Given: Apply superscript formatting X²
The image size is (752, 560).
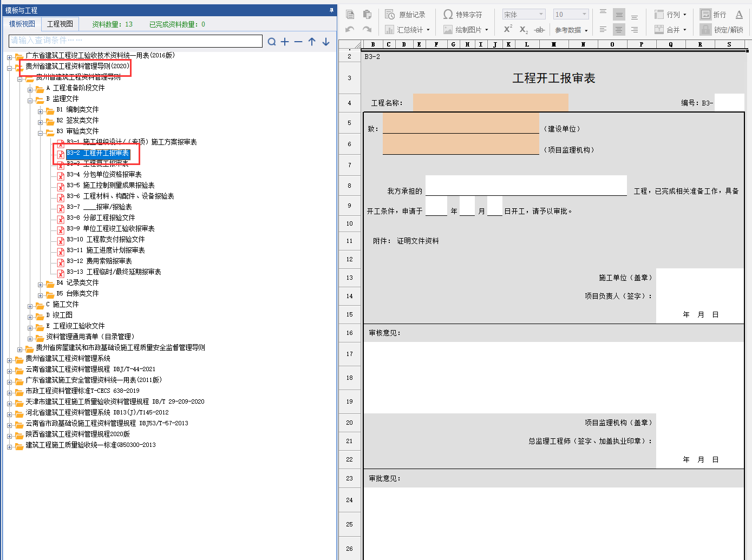Looking at the screenshot, I should pos(508,29).
